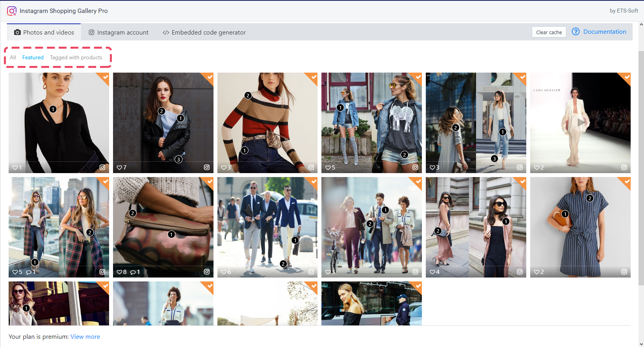Image resolution: width=644 pixels, height=347 pixels.
Task: Click Instagram icon on plaid vest photo
Action: click(102, 272)
